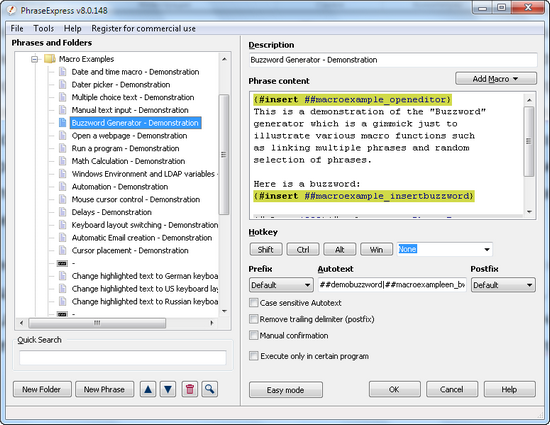Image resolution: width=550 pixels, height=425 pixels.
Task: Click document icon beside Run a program - Demonstration
Action: click(x=62, y=148)
